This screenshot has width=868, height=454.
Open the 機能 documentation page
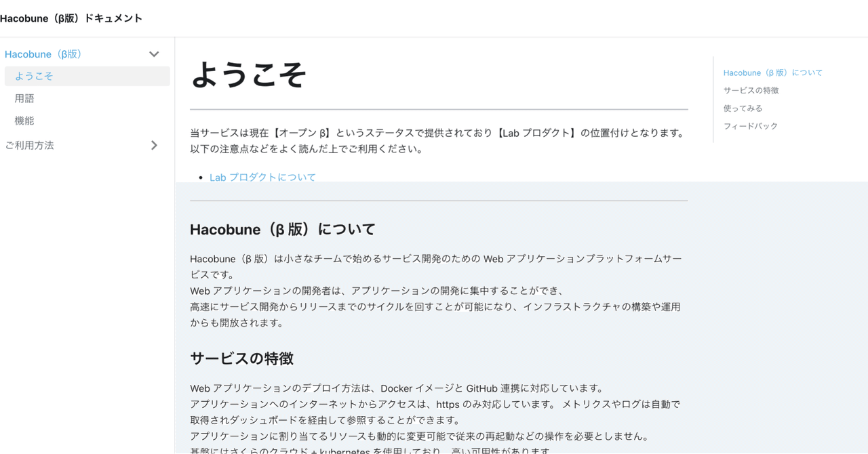pos(24,120)
